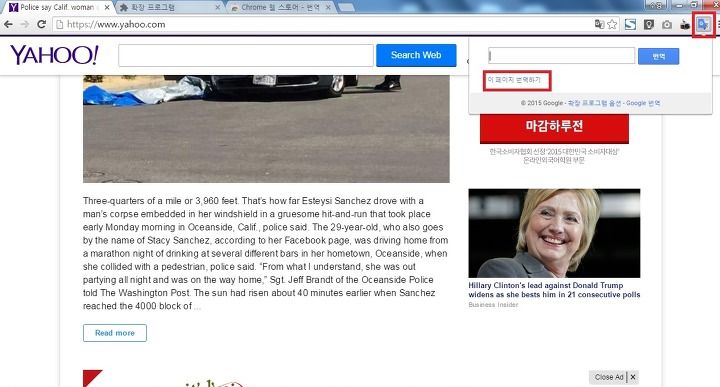The height and width of the screenshot is (387, 720).
Task: Click the black thumbs-up extension icon
Action: [x=685, y=25]
